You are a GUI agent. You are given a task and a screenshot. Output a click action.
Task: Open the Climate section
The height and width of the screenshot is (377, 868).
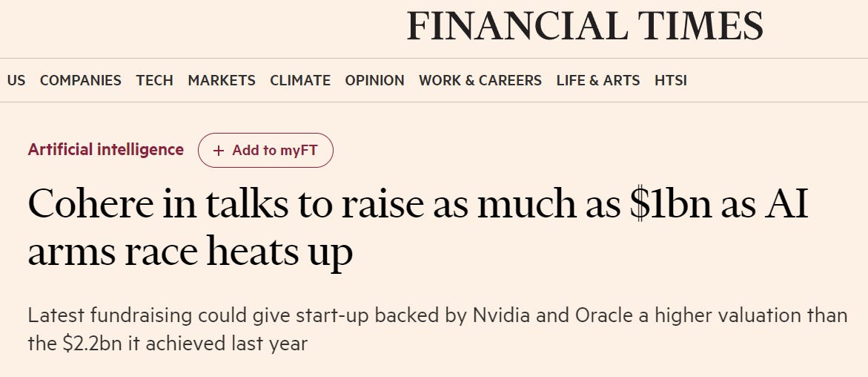coord(299,81)
